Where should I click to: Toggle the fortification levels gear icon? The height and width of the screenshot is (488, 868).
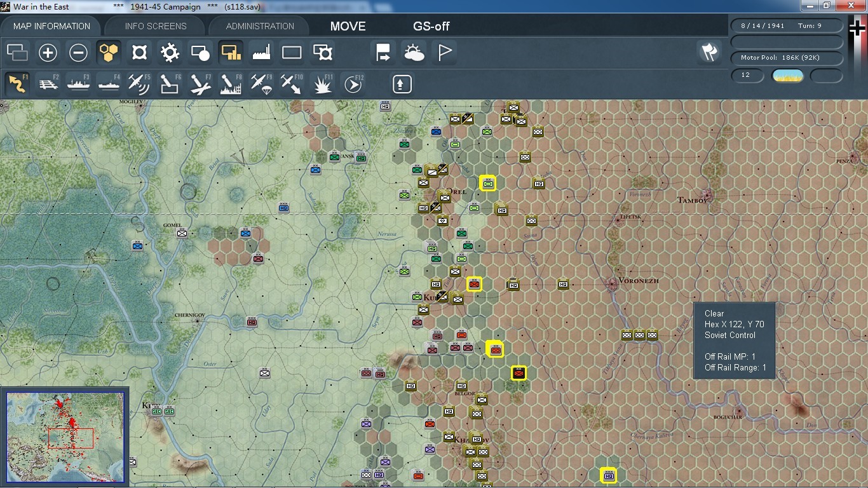[x=170, y=52]
